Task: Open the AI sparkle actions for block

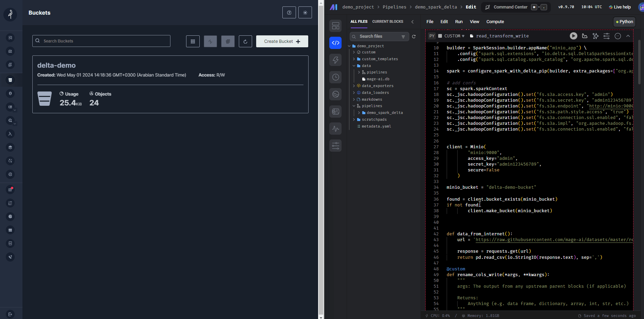Action: tap(595, 36)
